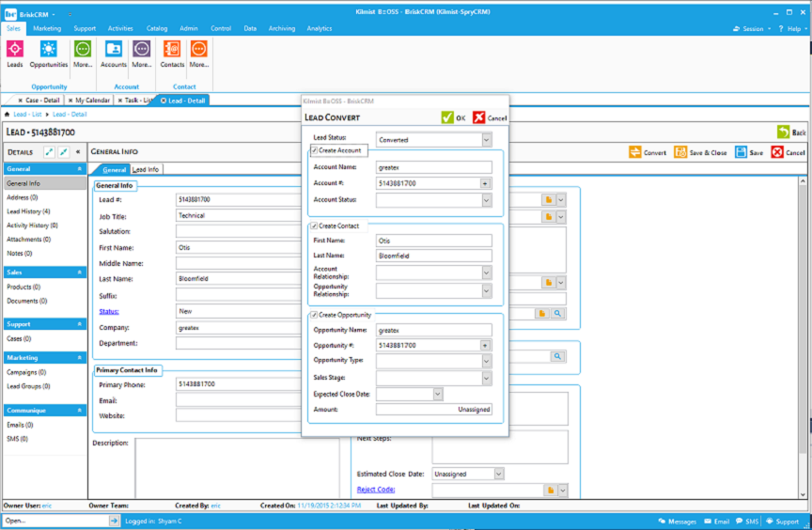The image size is (812, 530).
Task: Click the green Back arrow icon
Action: [784, 132]
